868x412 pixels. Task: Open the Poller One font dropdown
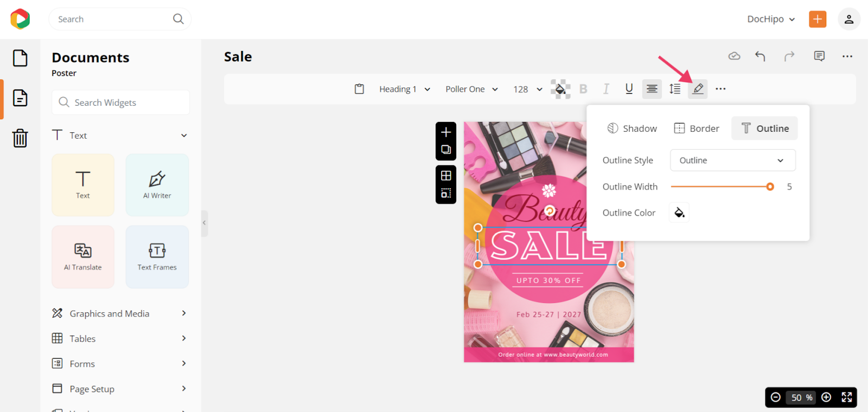click(471, 89)
